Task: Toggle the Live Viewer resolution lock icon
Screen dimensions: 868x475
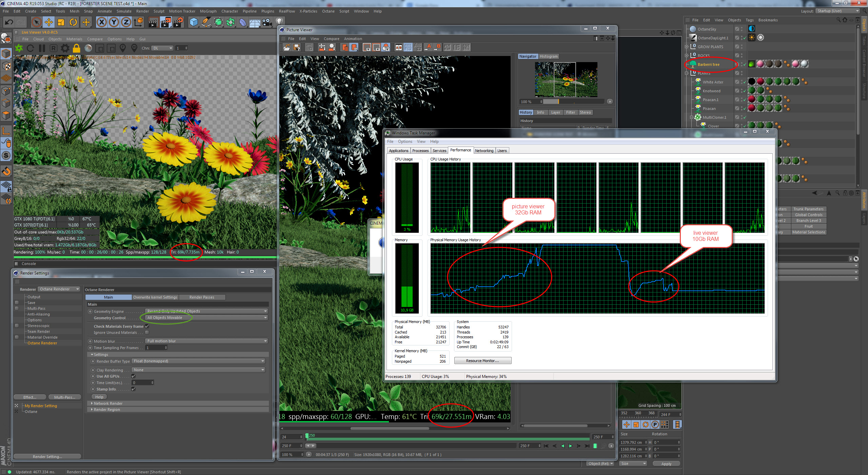Action: (77, 48)
